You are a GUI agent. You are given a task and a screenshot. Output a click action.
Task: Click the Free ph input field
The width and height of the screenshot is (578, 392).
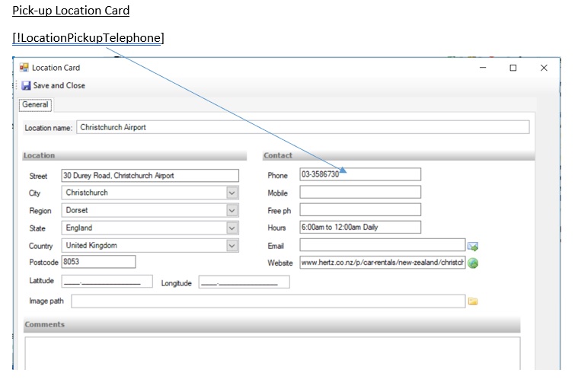(x=359, y=210)
